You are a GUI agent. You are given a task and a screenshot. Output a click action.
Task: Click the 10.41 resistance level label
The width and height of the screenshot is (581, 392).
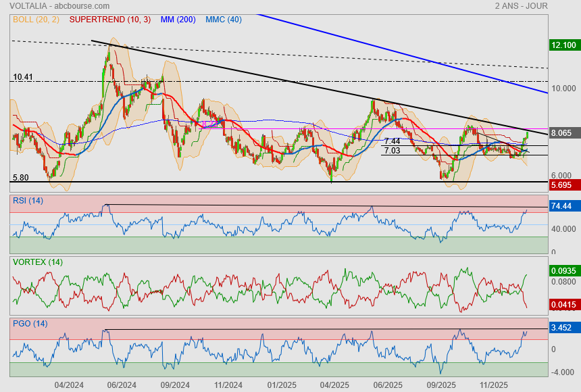23,77
